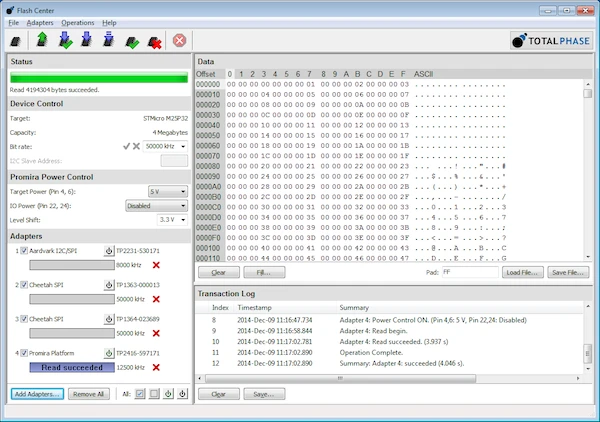This screenshot has height=422, width=600.
Task: Toggle power for Cheetah SPI TP1364-023689
Action: click(x=109, y=319)
